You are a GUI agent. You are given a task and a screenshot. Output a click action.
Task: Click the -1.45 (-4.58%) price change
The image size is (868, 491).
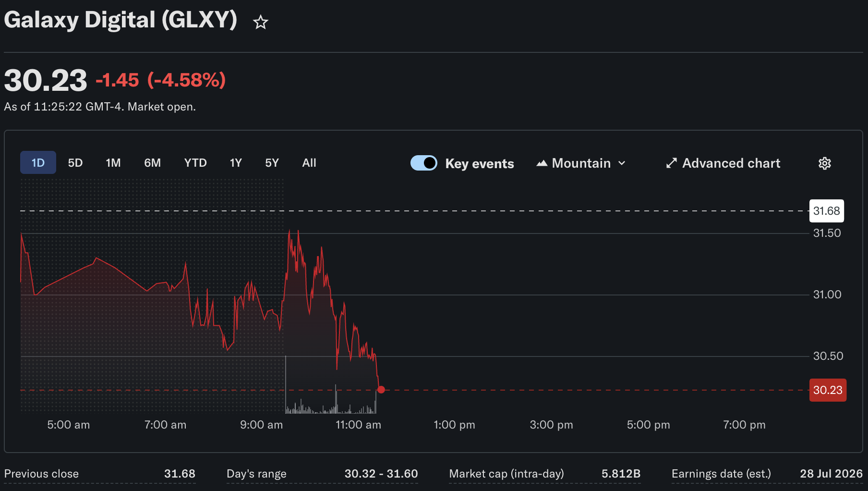[161, 80]
